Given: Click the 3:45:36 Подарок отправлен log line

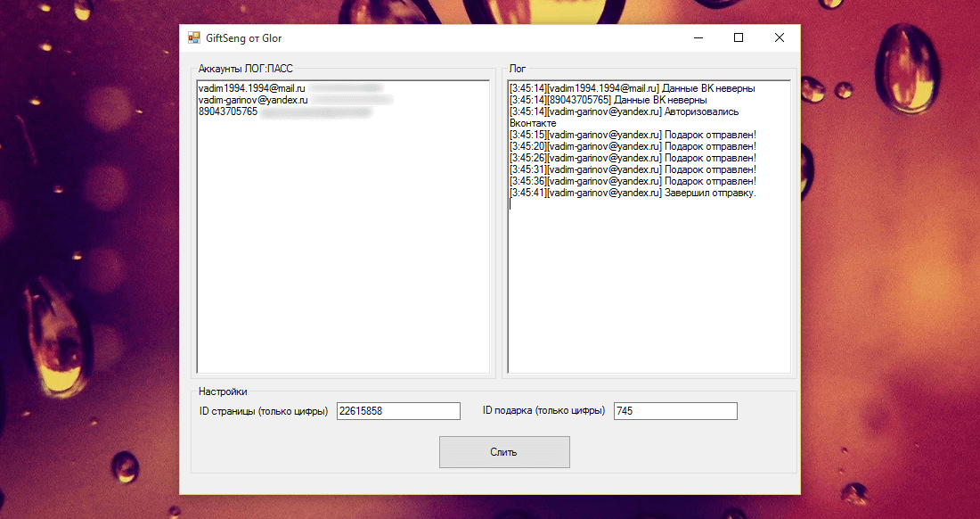Looking at the screenshot, I should pos(633,181).
